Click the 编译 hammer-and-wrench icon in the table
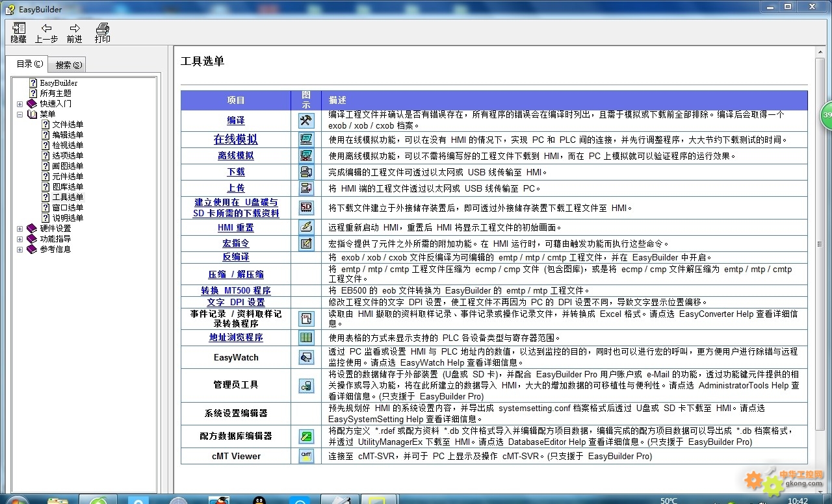This screenshot has width=832, height=504. 306,121
